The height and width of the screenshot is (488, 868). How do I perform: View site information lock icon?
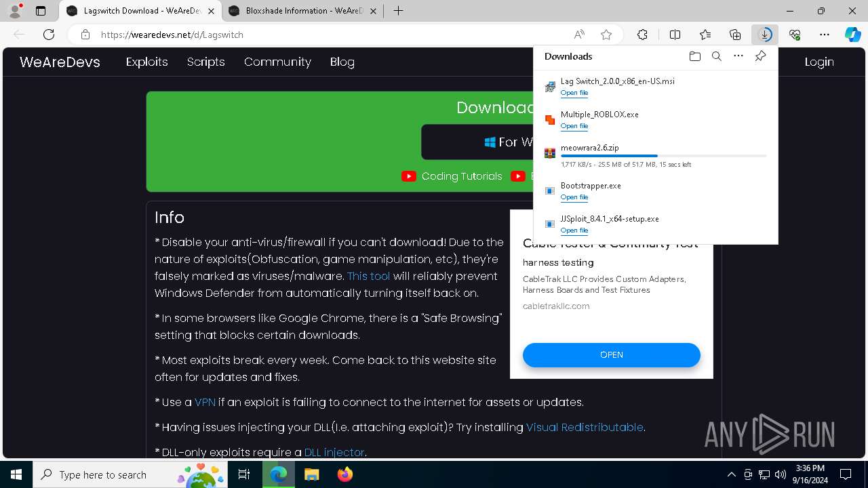(85, 35)
